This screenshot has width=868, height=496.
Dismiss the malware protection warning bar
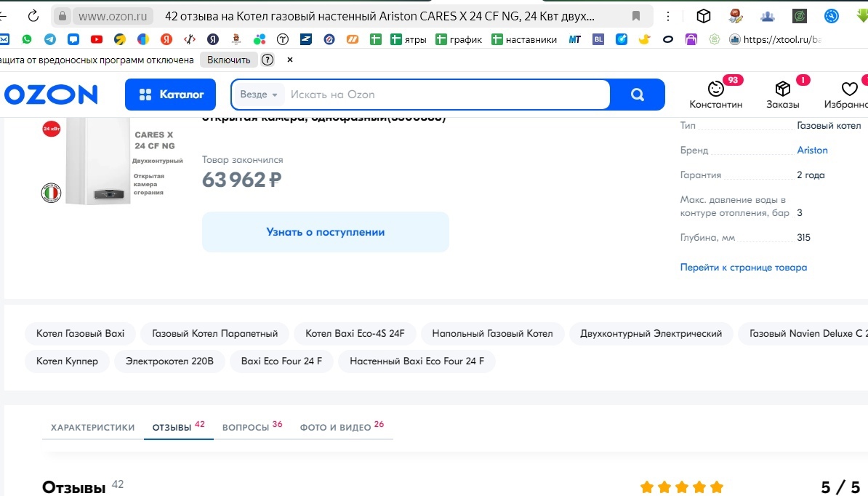289,60
